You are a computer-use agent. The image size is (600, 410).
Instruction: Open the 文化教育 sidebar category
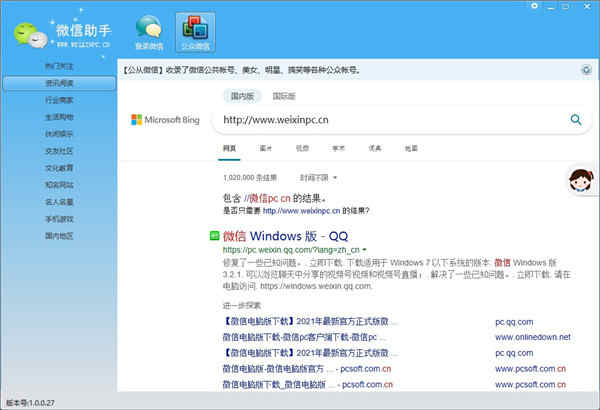[59, 168]
